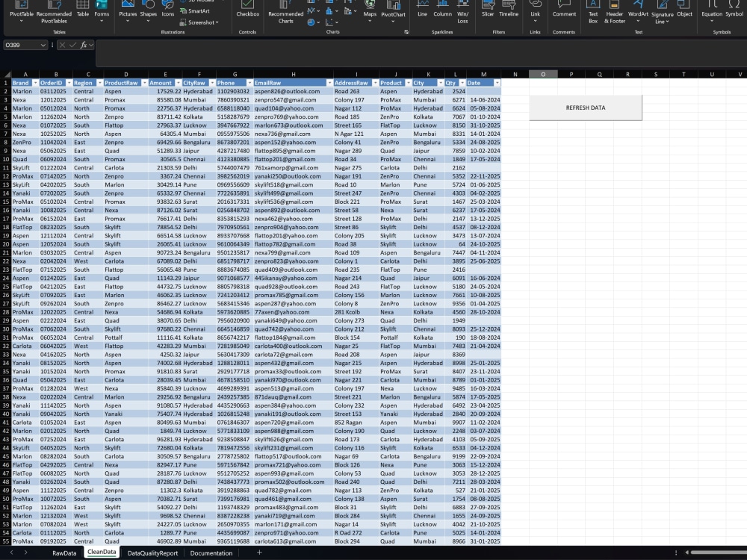Insert a Column sparkline

pos(442,9)
